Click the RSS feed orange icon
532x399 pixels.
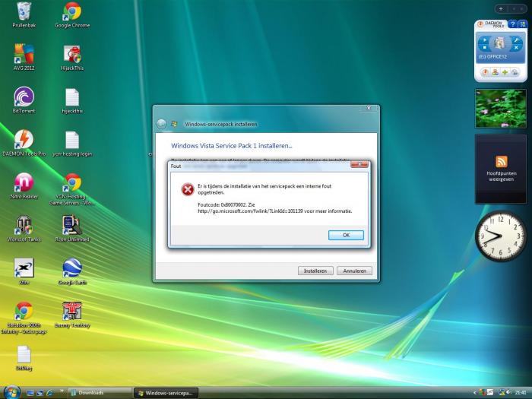click(x=502, y=161)
